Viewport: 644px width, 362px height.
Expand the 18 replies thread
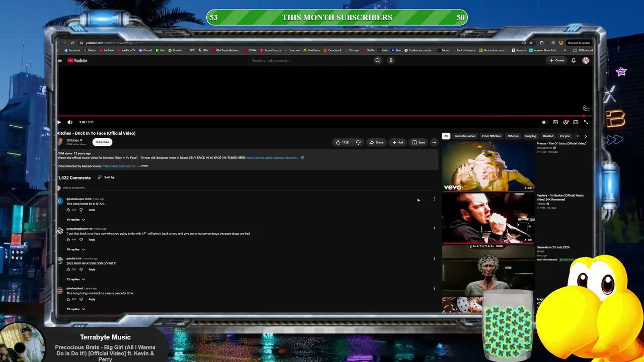(x=75, y=249)
